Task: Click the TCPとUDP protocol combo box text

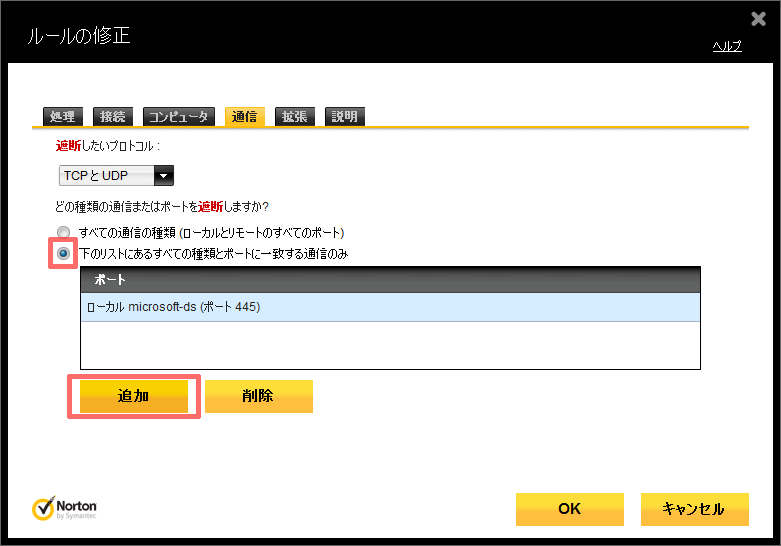Action: tap(105, 176)
